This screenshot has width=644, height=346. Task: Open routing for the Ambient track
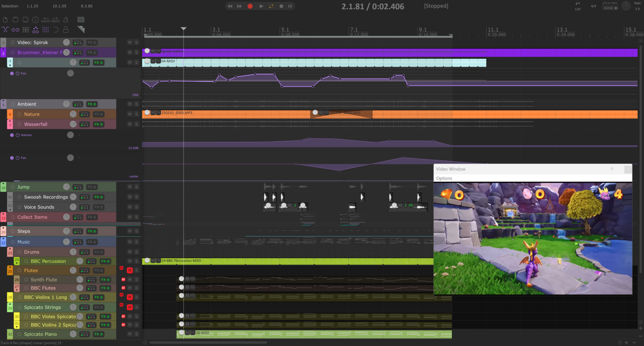point(78,104)
